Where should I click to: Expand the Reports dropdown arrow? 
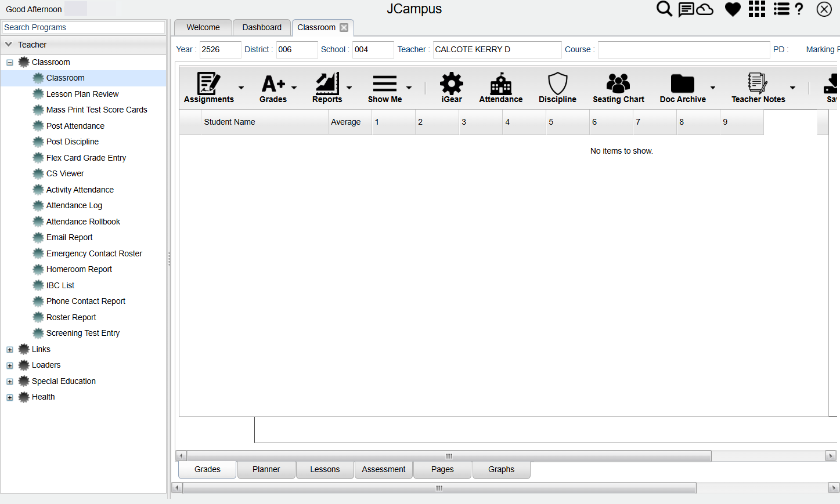coord(349,88)
